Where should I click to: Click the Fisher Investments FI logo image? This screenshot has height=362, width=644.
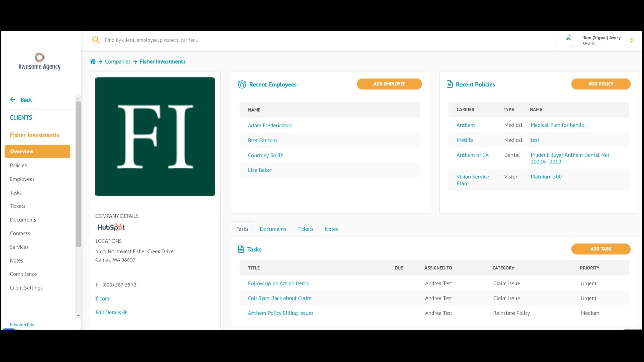155,137
